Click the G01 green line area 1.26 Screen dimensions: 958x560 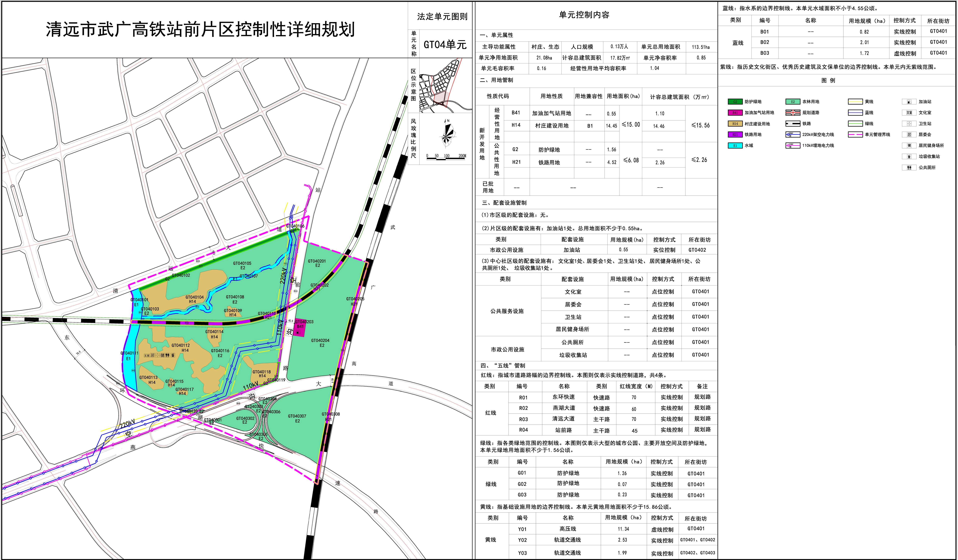(622, 473)
